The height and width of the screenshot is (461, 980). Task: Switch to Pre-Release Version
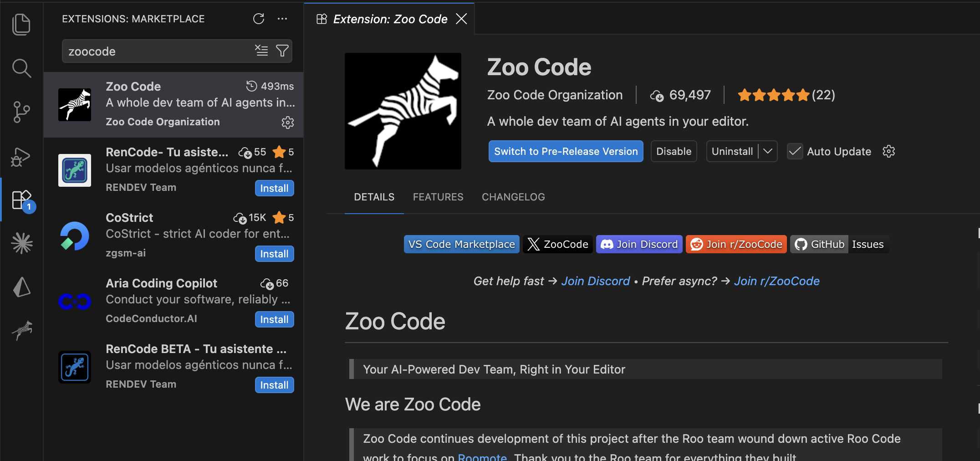coord(566,151)
